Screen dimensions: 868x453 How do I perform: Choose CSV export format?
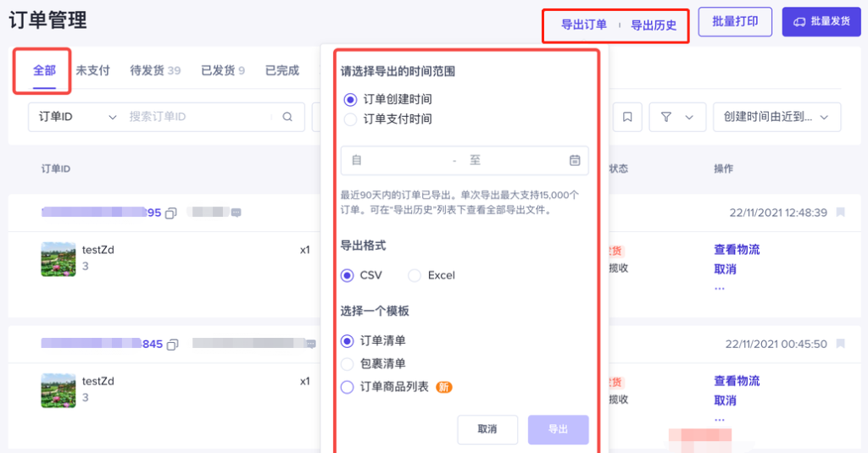pos(347,275)
